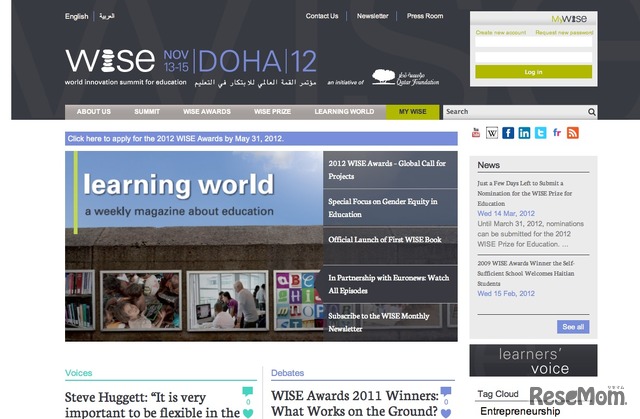Click Request new password link
Image resolution: width=640 pixels, height=419 pixels.
tap(564, 33)
